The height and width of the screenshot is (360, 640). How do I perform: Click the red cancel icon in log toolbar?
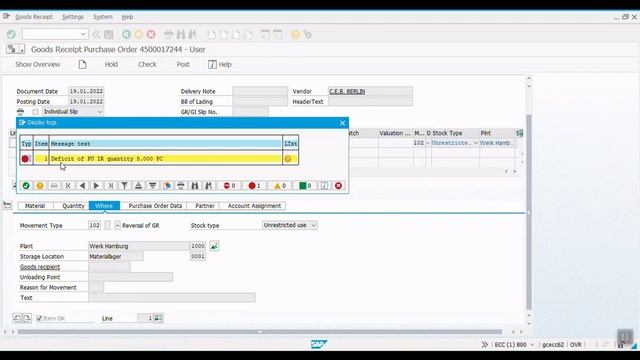338,186
